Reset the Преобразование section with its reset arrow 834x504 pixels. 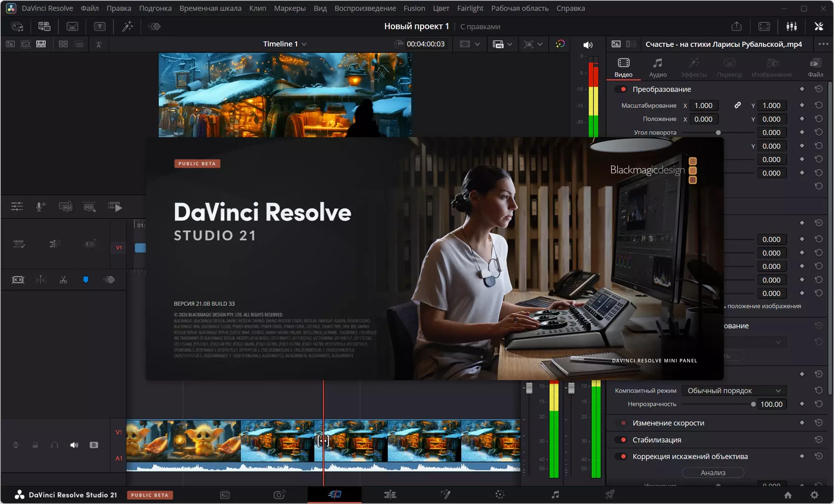[x=819, y=89]
